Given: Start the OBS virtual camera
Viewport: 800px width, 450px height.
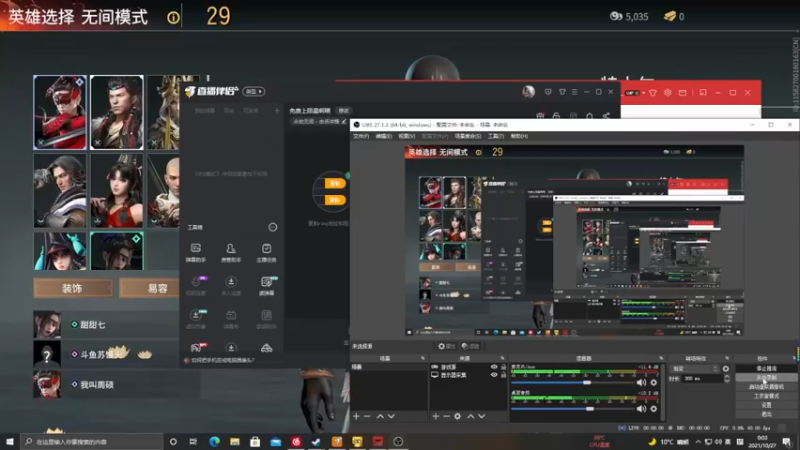Looking at the screenshot, I should pos(766,387).
